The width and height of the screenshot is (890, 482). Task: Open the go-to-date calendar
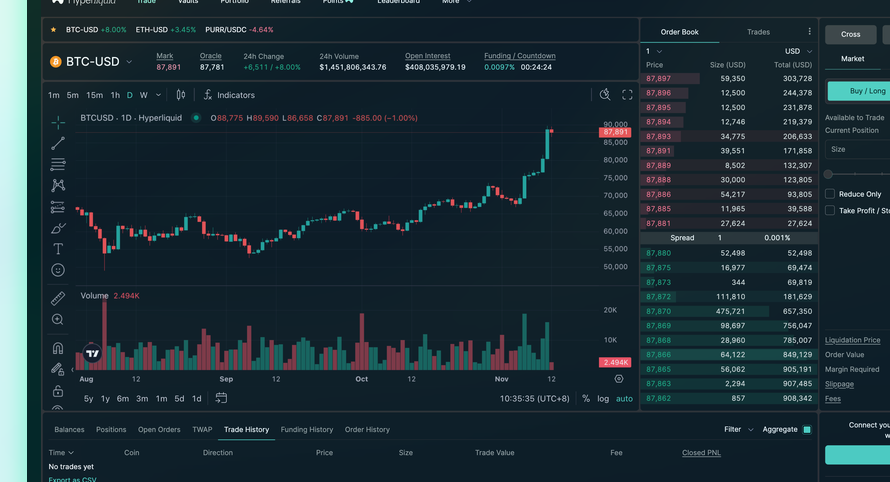(x=221, y=398)
